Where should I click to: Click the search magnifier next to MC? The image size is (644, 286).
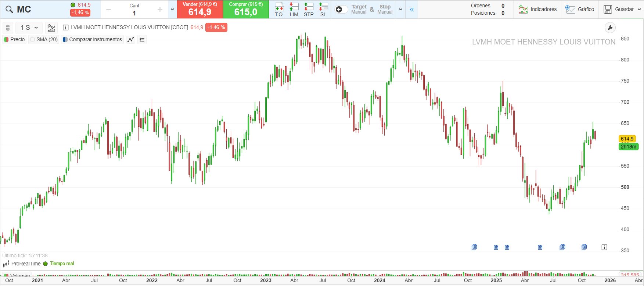coord(9,10)
